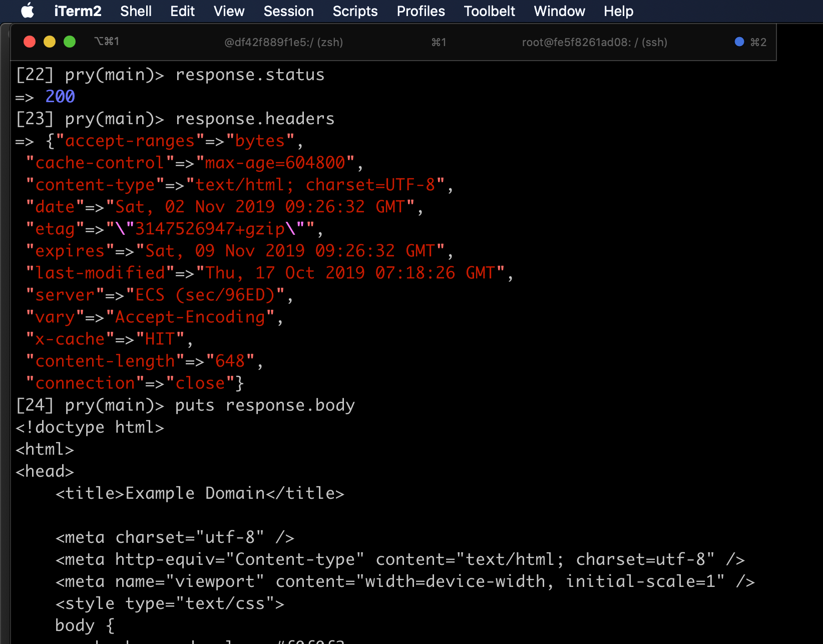Click the meta viewport line

click(x=405, y=581)
